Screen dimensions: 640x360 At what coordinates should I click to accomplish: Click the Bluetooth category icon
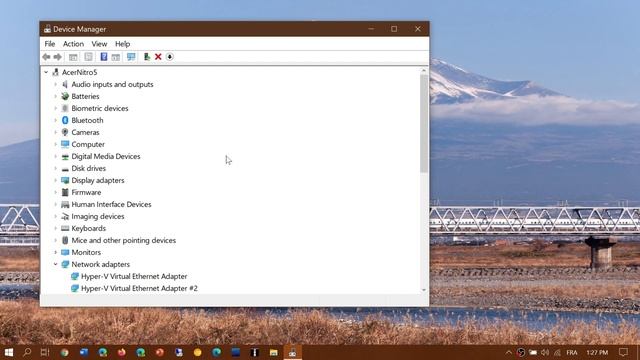(x=65, y=120)
